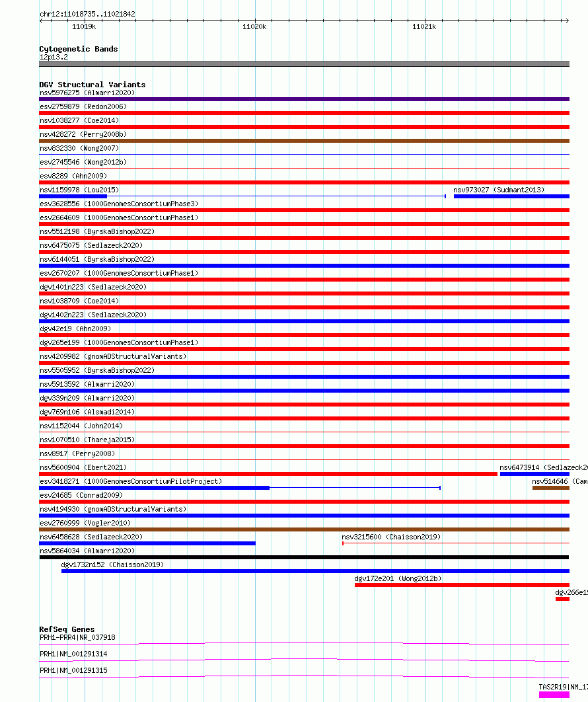This screenshot has height=702, width=588.
Task: Click nsv3215600 (Chaisson2019) label
Action: 391,537
